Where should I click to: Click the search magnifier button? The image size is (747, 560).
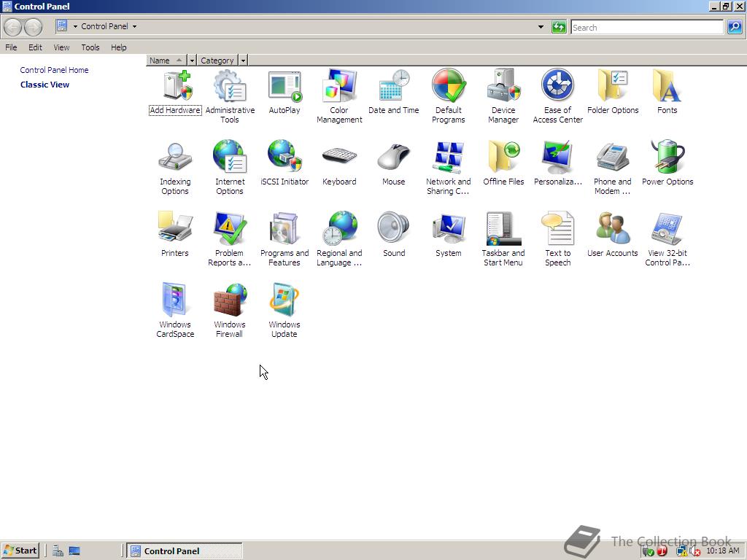[x=735, y=27]
